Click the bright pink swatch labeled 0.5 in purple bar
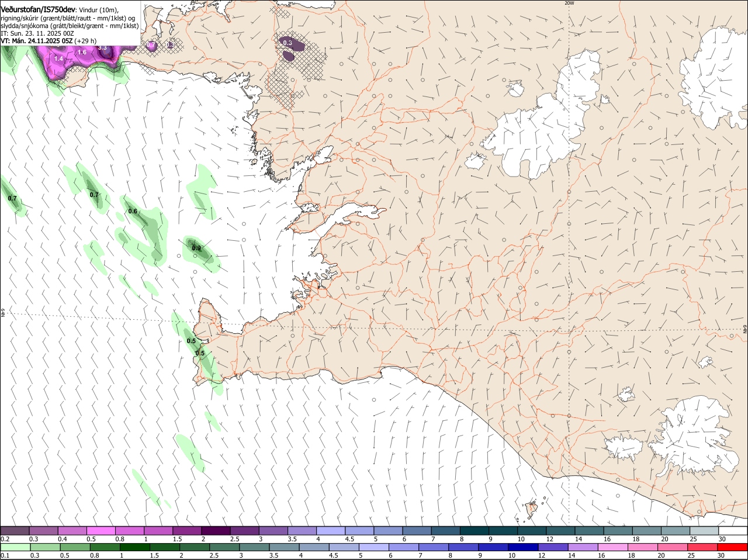The height and width of the screenshot is (560, 748). tap(101, 531)
